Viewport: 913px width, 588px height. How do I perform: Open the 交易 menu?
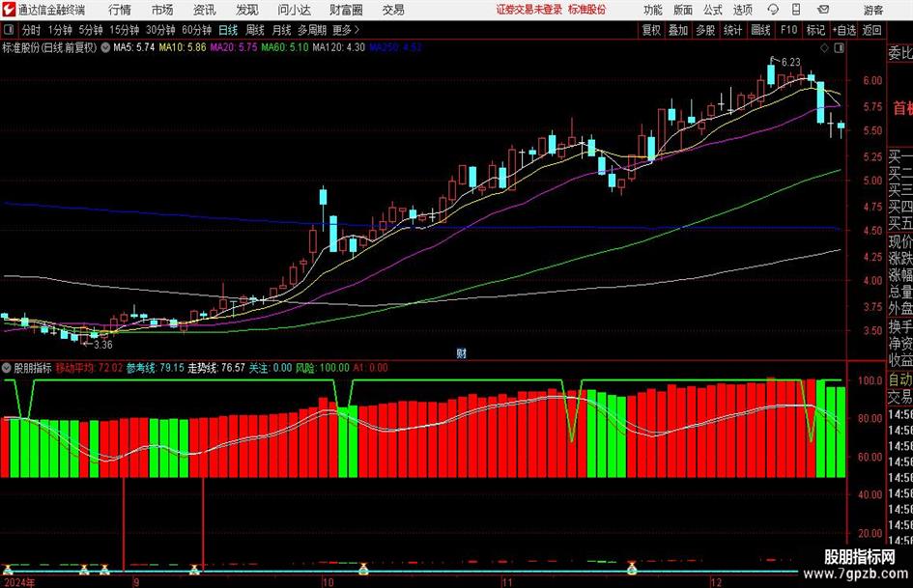click(x=393, y=10)
